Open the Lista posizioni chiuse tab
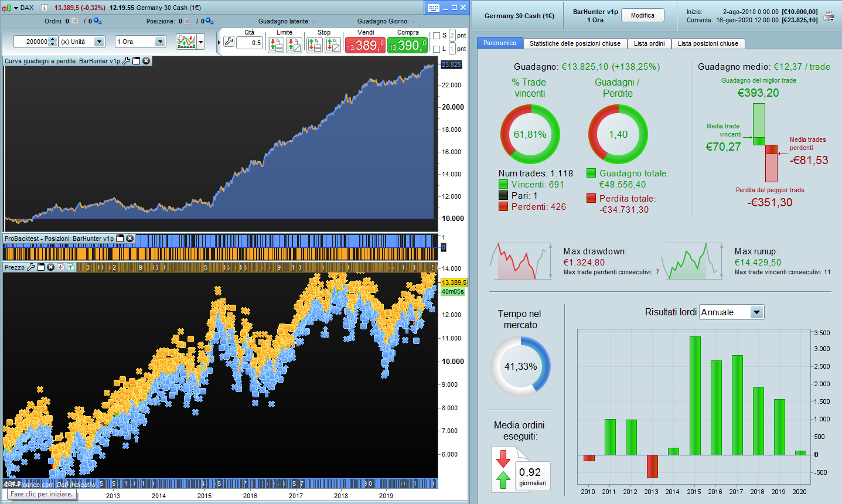The height and width of the screenshot is (504, 842). pyautogui.click(x=708, y=43)
